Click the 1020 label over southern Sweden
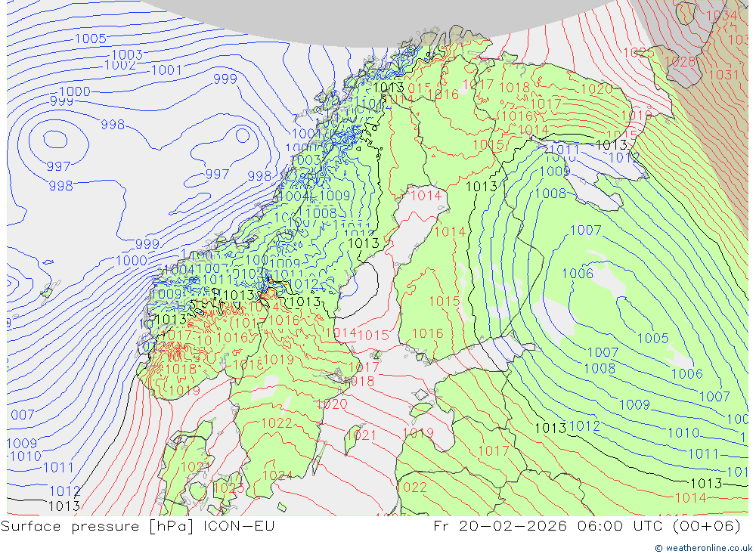 (x=332, y=404)
